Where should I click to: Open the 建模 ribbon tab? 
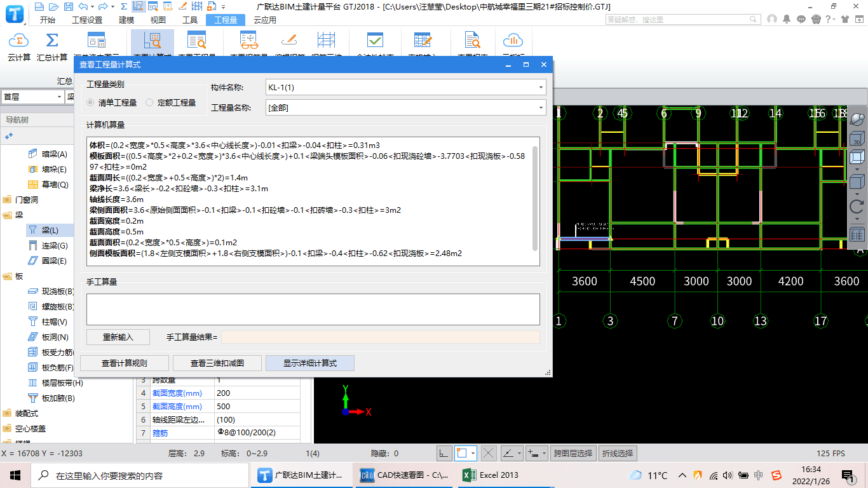coord(126,20)
